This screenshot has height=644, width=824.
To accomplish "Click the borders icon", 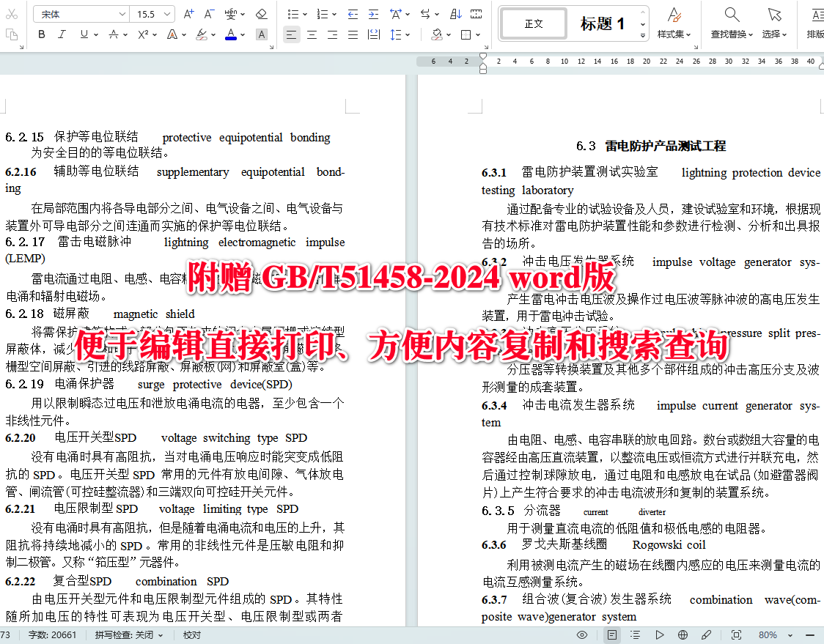I will (466, 34).
